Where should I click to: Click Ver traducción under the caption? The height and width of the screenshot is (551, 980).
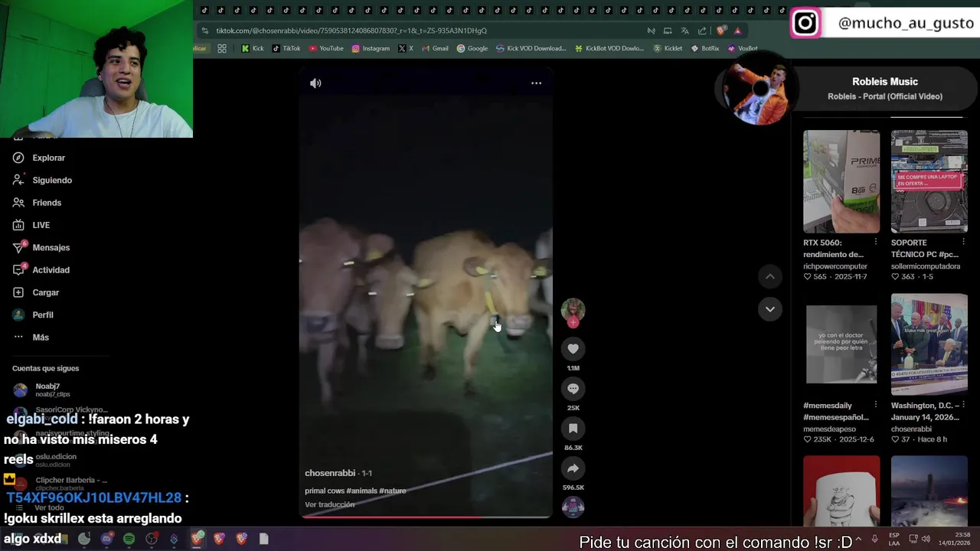pos(329,504)
